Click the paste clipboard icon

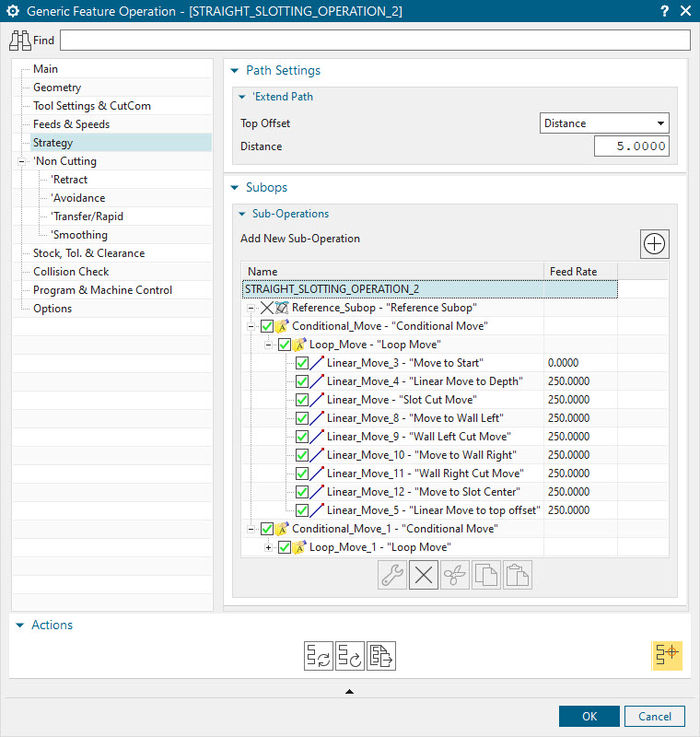point(518,575)
